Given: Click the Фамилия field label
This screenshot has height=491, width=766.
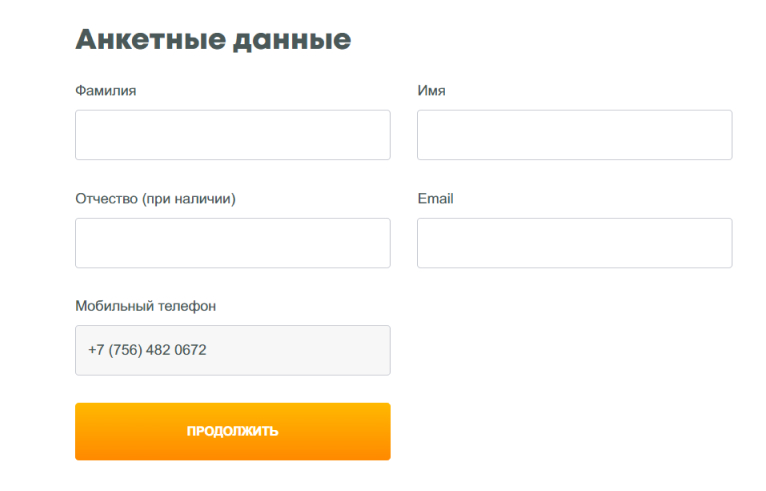Looking at the screenshot, I should [x=106, y=91].
